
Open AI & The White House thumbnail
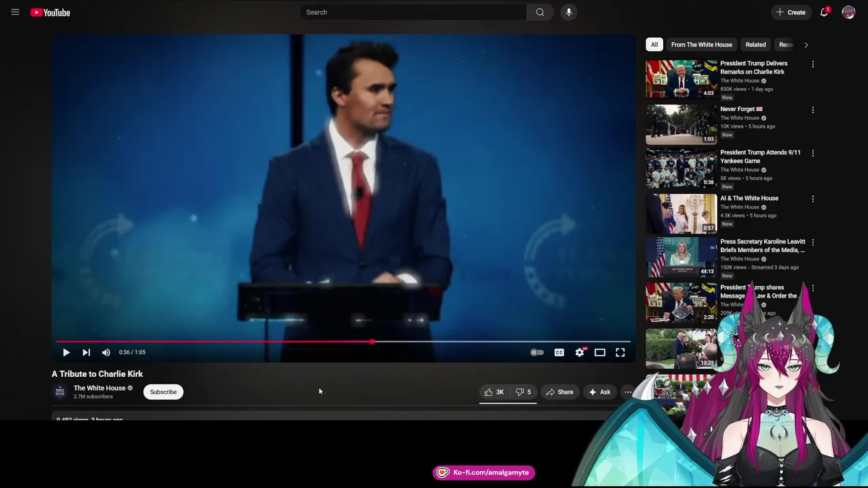(682, 213)
